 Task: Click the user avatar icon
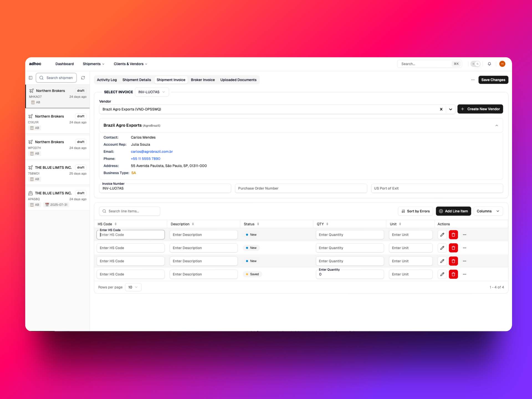pyautogui.click(x=502, y=64)
